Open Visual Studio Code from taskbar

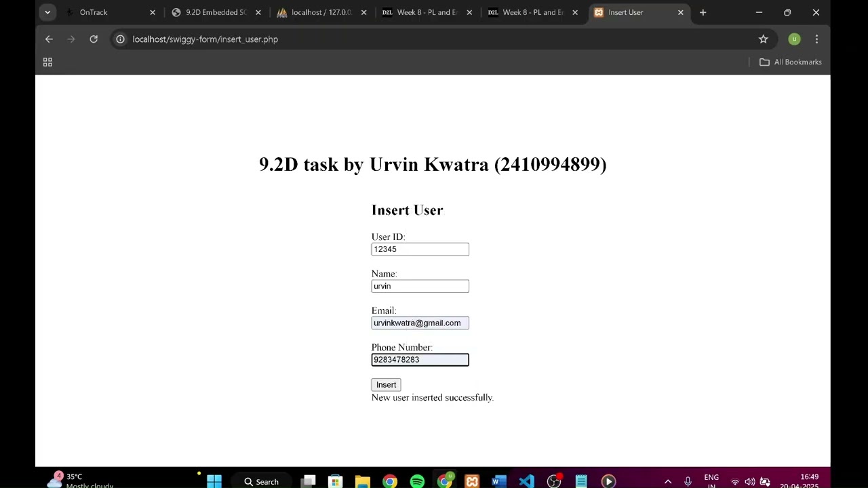pos(527,481)
